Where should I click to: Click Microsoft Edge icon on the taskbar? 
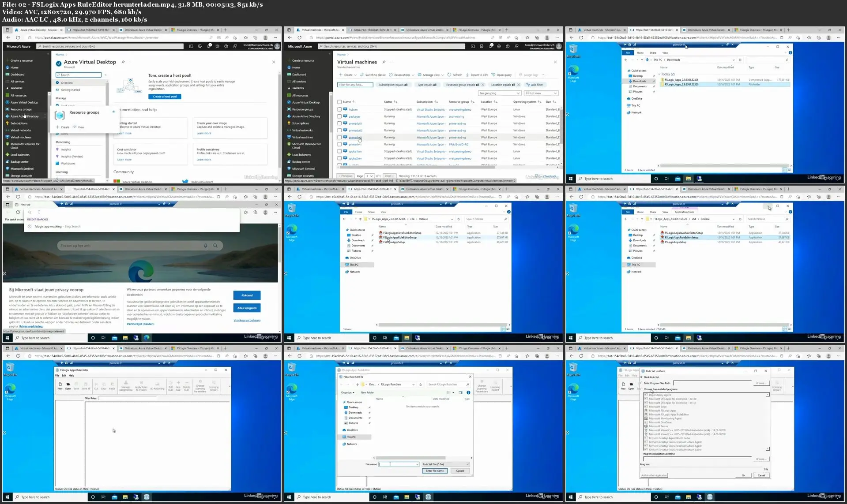pyautogui.click(x=147, y=338)
